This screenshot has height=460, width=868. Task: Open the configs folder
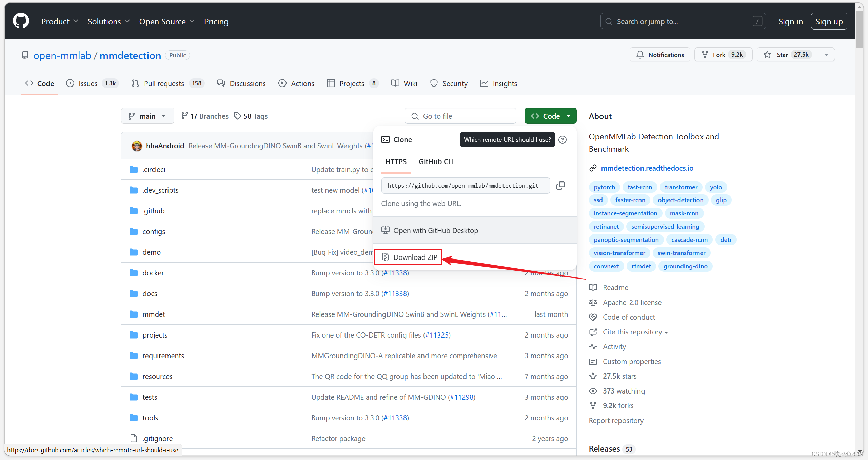[154, 231]
